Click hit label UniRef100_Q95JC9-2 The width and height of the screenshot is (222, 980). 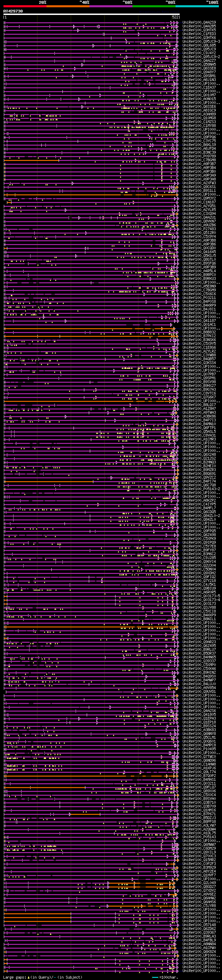point(201,57)
